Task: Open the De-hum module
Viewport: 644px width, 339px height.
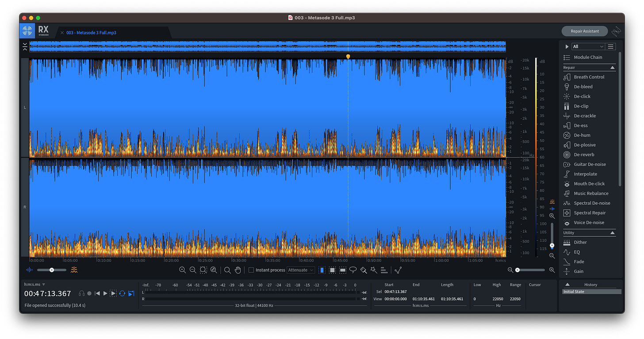Action: (582, 135)
